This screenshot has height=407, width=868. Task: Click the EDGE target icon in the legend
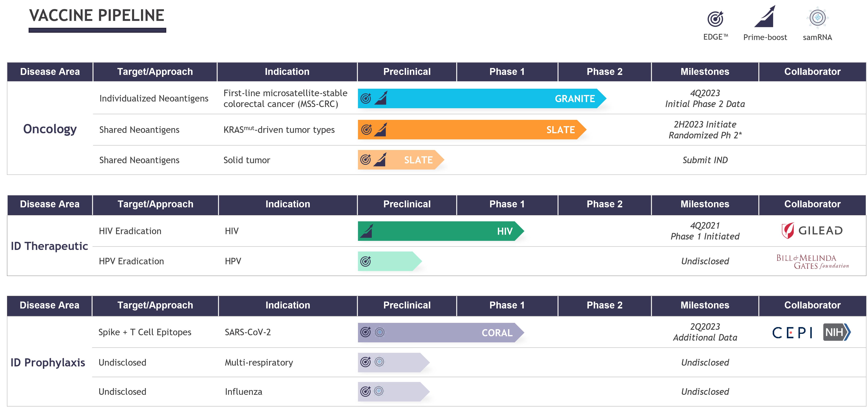[715, 19]
